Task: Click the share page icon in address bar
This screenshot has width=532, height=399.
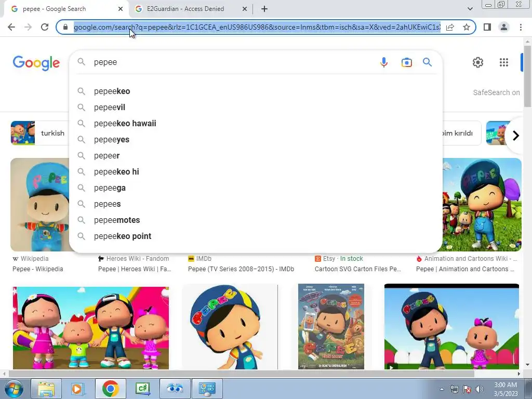Action: click(450, 27)
